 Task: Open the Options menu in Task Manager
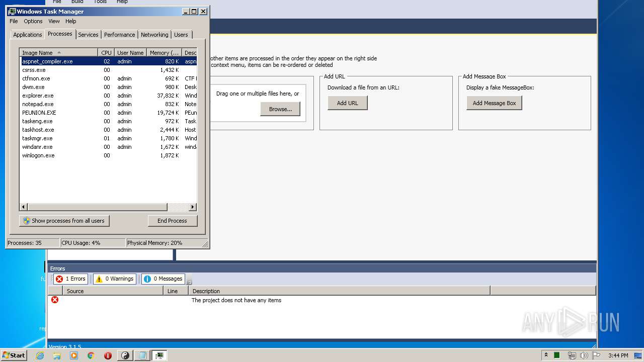(33, 21)
